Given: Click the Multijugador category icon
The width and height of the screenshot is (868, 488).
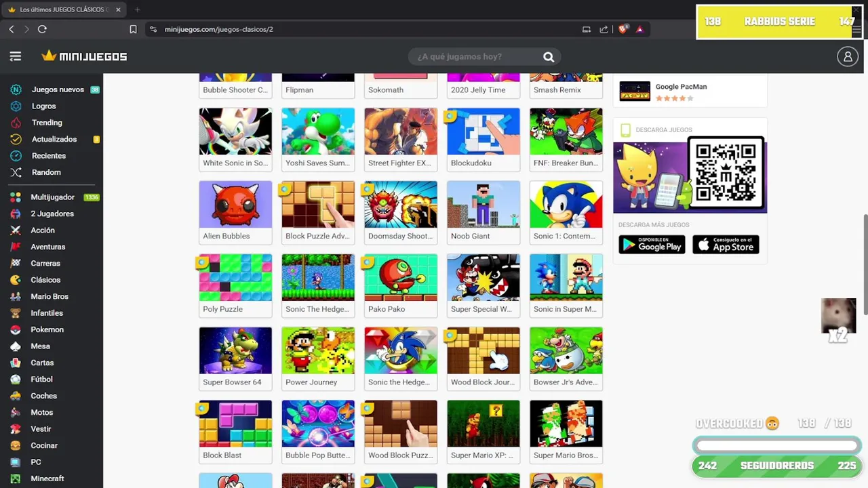Looking at the screenshot, I should point(16,197).
